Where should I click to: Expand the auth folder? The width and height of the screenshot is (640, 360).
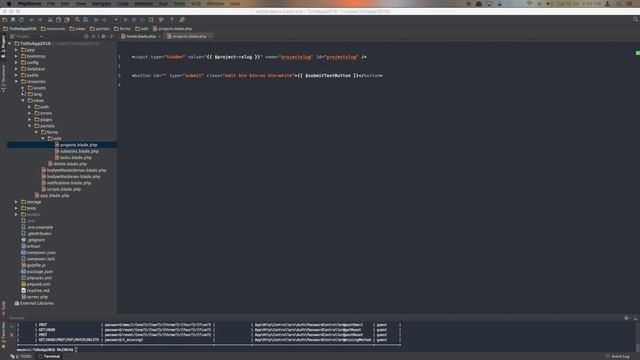click(x=29, y=107)
